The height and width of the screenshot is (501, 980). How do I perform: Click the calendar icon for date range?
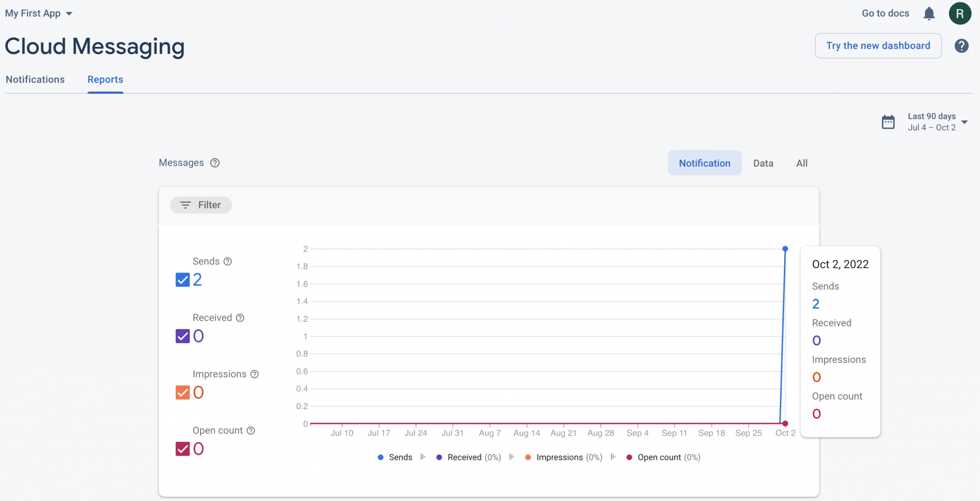tap(888, 122)
